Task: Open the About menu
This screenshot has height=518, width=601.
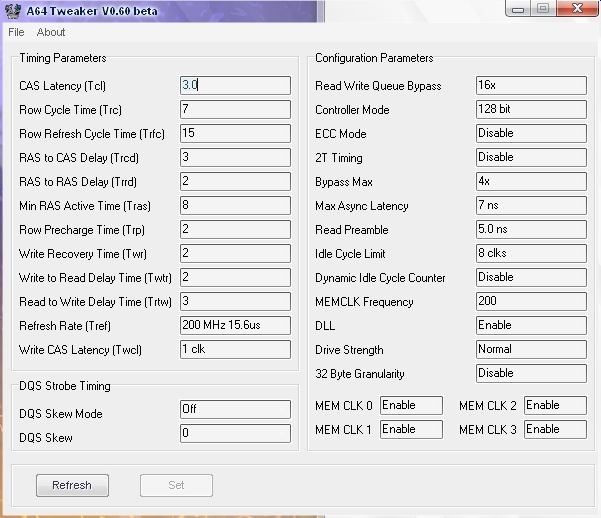Action: 51,32
